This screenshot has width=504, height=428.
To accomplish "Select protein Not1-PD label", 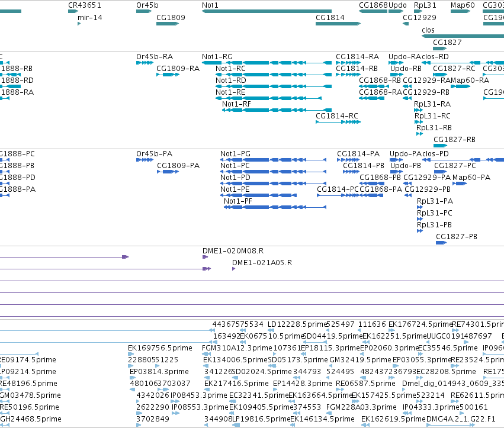I will [x=235, y=178].
